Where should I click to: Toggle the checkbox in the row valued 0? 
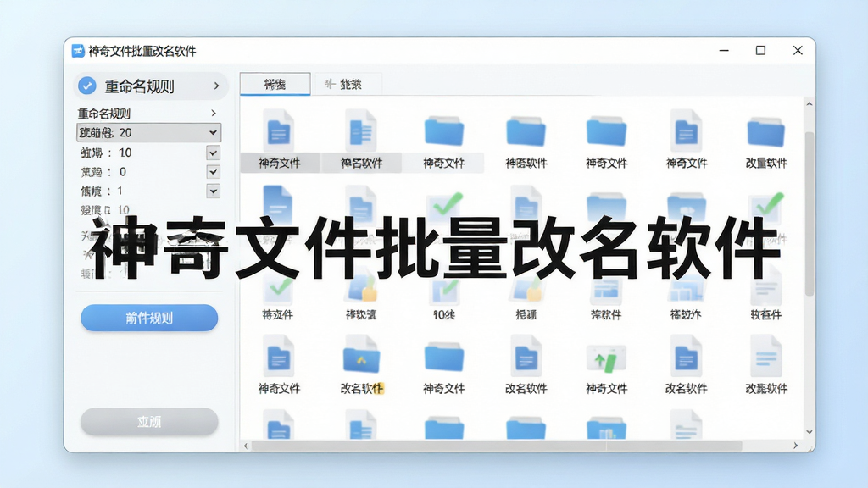213,172
